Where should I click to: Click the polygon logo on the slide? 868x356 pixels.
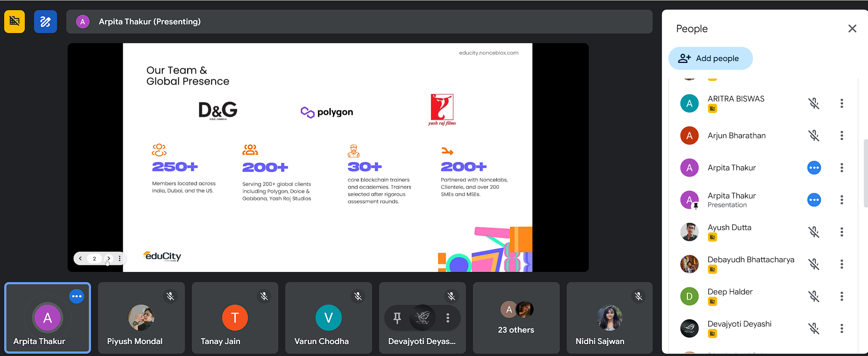point(327,112)
